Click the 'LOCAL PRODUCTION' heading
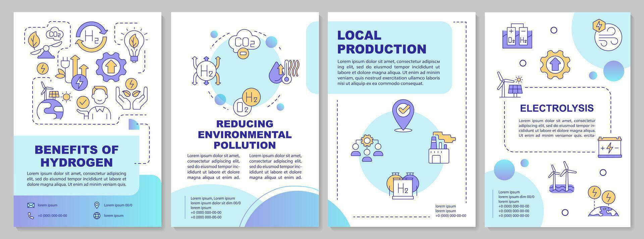644x239 pixels. pos(382,42)
